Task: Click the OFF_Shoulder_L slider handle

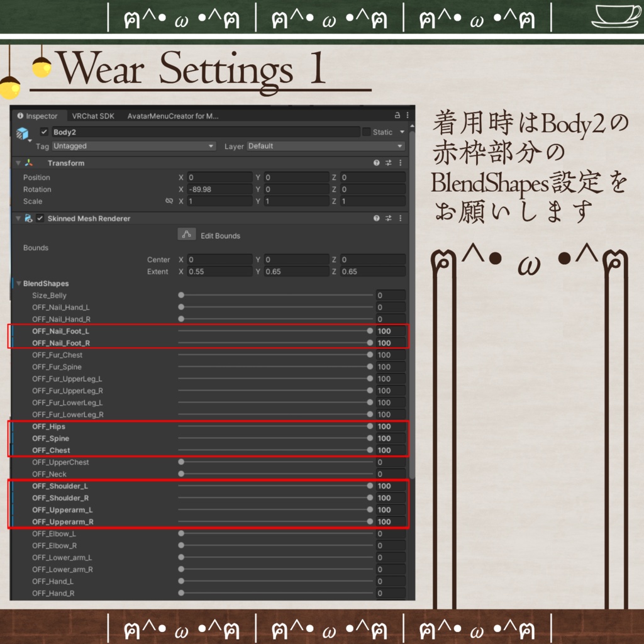Action: tap(370, 486)
